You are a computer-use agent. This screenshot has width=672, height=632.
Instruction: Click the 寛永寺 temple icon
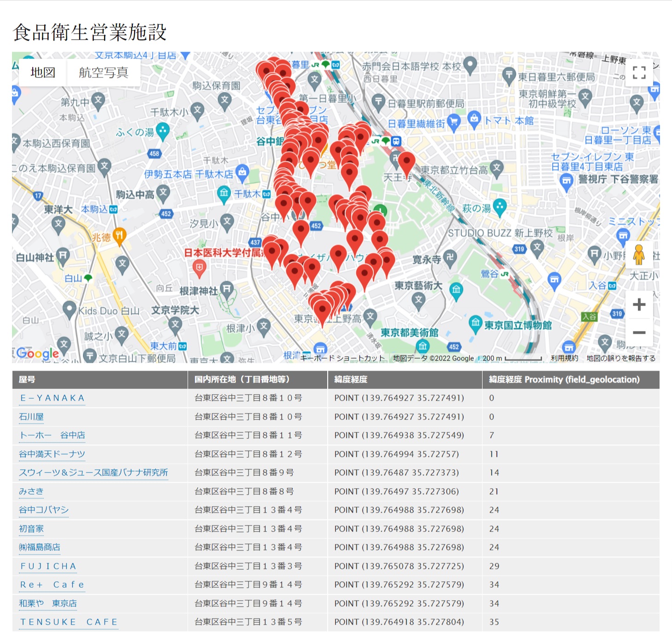click(450, 258)
